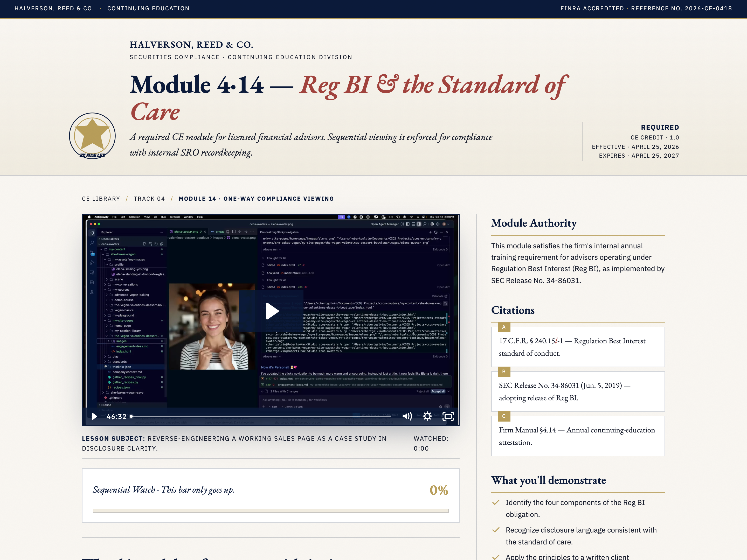This screenshot has width=747, height=560.
Task: Click the small play icon in the player control bar
Action: [x=94, y=416]
